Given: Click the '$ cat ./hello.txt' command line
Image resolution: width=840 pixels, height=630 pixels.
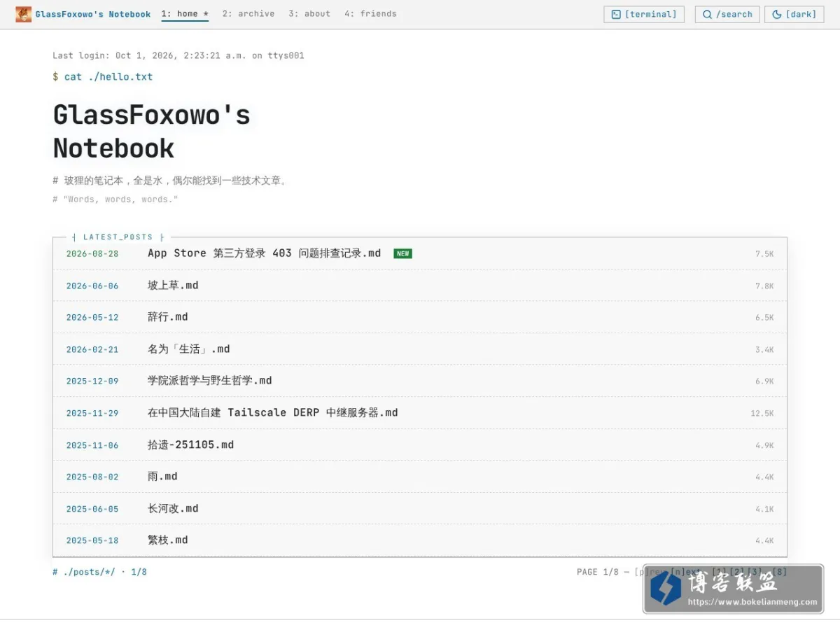Looking at the screenshot, I should 103,77.
